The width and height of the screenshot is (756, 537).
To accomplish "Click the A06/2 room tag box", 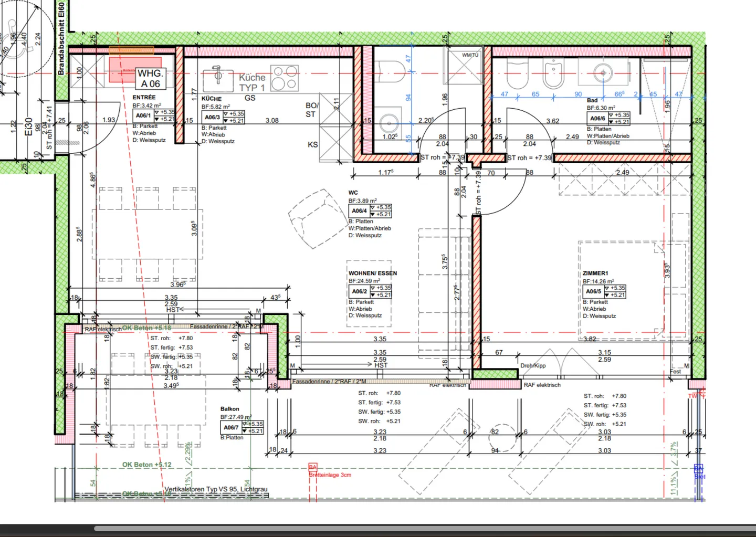I will pyautogui.click(x=360, y=291).
